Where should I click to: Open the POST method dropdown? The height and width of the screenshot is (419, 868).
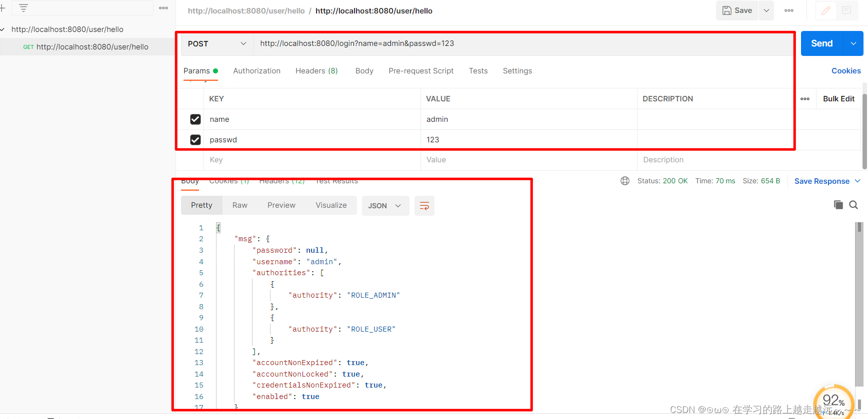217,44
